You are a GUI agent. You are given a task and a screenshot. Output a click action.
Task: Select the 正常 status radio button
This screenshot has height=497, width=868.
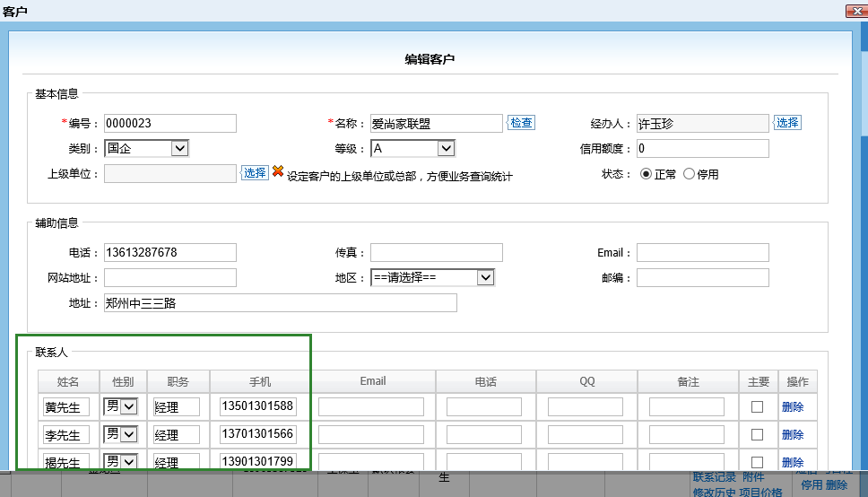pyautogui.click(x=646, y=174)
